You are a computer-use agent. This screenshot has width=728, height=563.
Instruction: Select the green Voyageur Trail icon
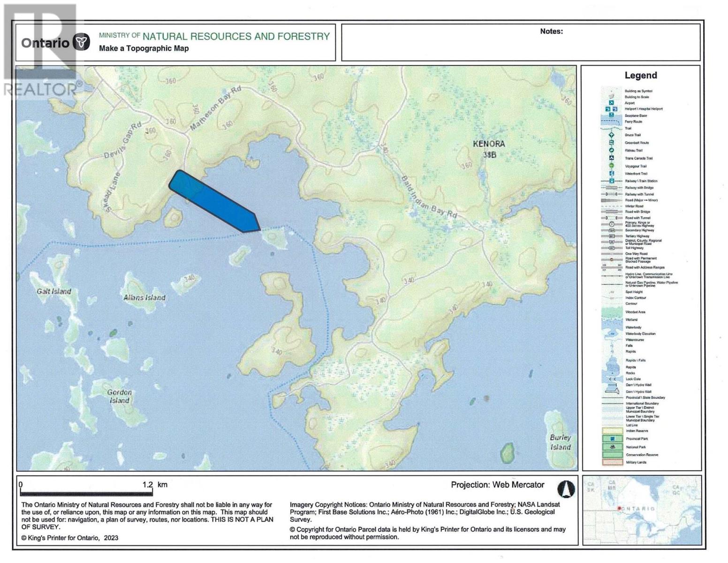[612, 166]
